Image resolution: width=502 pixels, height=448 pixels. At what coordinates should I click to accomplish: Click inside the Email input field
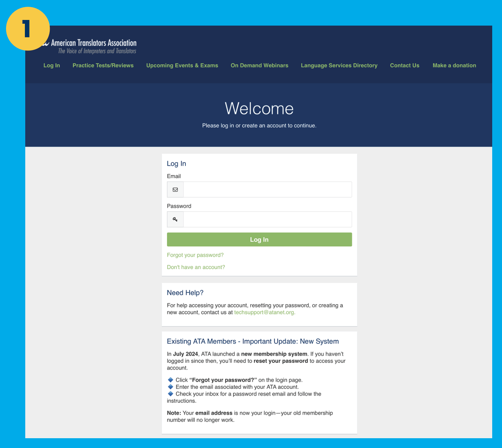pyautogui.click(x=267, y=189)
